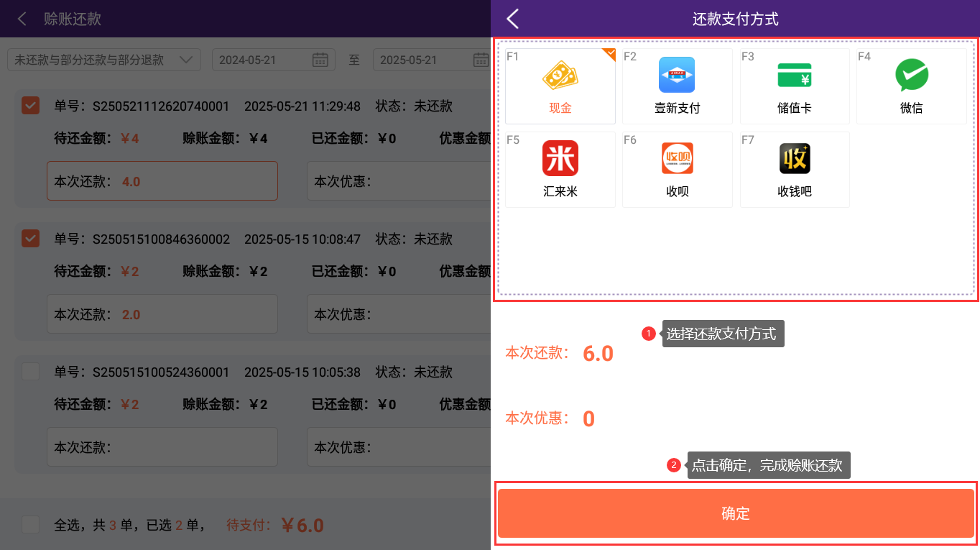Screen dimensions: 980x550
Task: Toggle the 全选 select-all checkbox
Action: click(x=30, y=525)
